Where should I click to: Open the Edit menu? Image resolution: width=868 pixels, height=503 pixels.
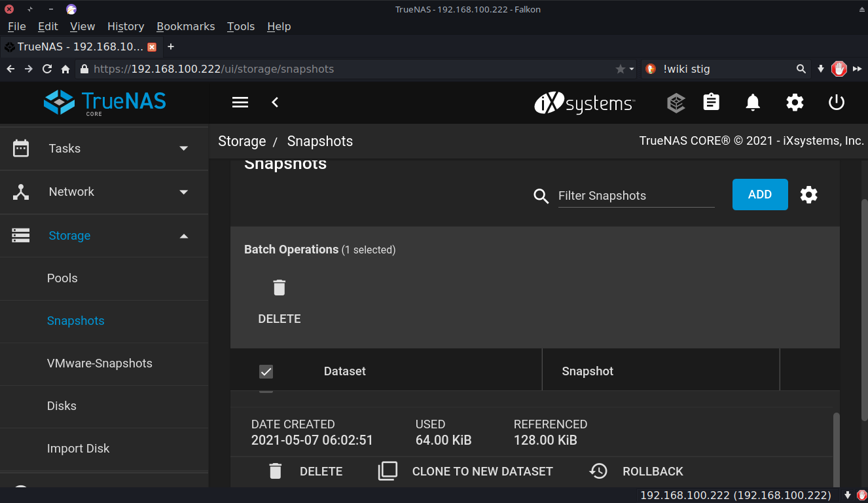(x=48, y=26)
